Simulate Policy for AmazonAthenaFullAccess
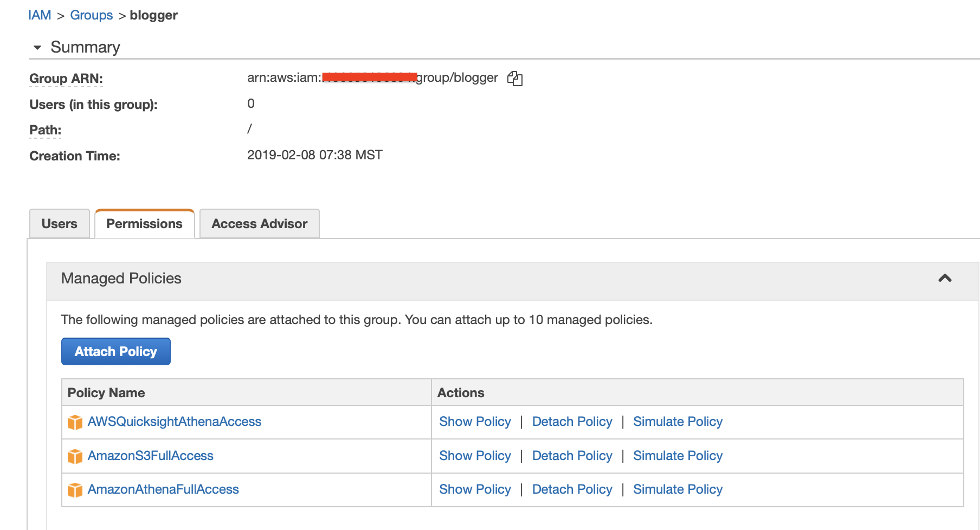Viewport: 980px width, 530px height. [x=678, y=489]
